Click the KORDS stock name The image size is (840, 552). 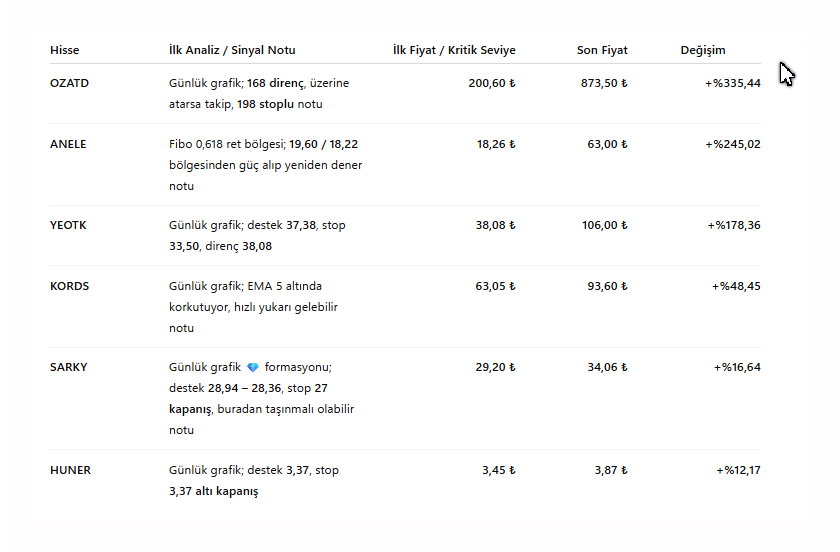point(70,286)
